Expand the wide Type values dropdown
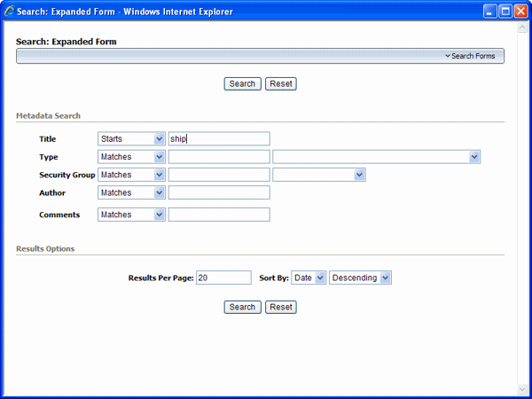 click(x=376, y=157)
